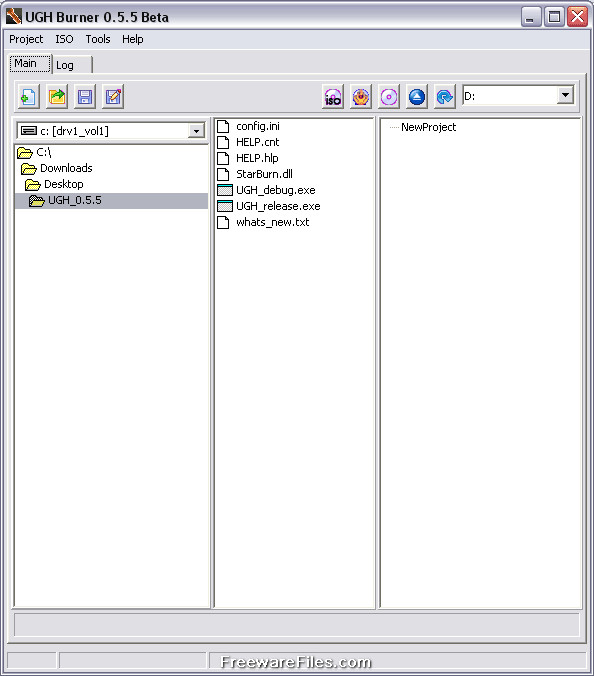594x676 pixels.
Task: Click the Open Project folder icon
Action: [57, 96]
